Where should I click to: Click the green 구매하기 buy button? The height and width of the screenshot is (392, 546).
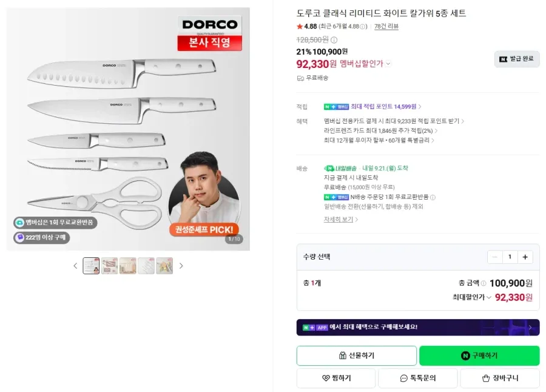tap(479, 356)
